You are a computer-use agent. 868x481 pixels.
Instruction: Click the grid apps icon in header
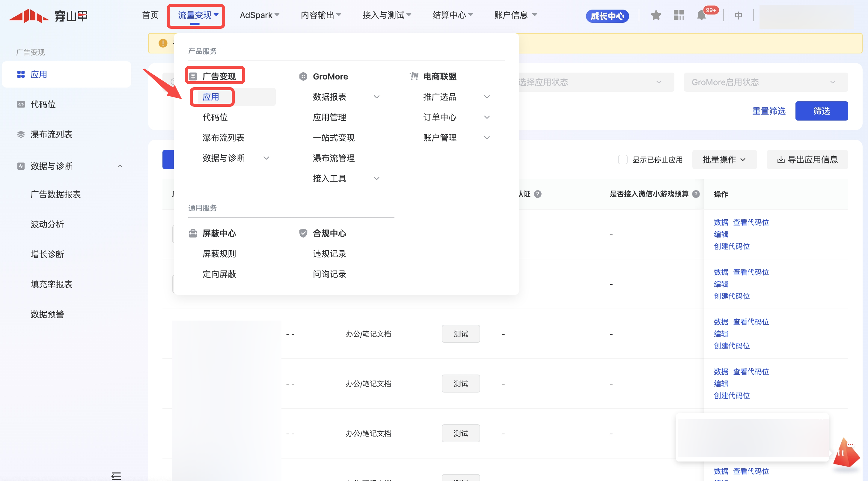tap(678, 16)
